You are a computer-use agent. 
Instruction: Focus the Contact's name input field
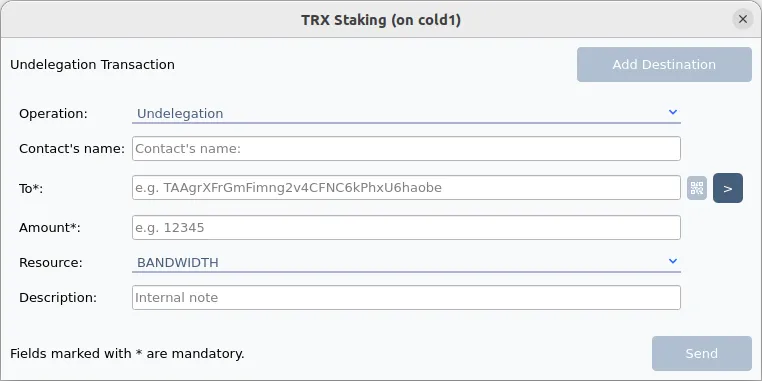[406, 149]
